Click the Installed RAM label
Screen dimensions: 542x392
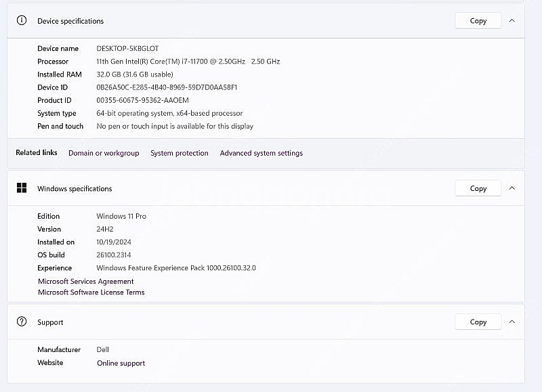tap(60, 74)
